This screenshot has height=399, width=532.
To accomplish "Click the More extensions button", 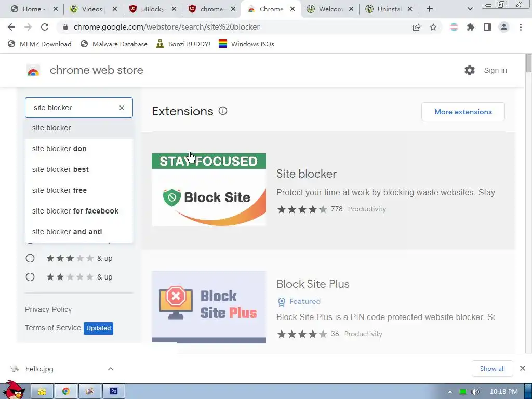I will (x=463, y=112).
